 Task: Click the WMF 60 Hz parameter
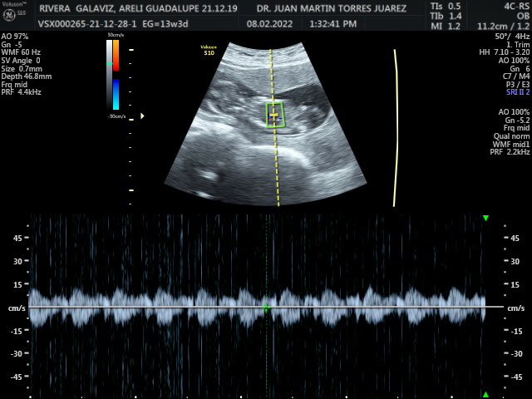21,52
